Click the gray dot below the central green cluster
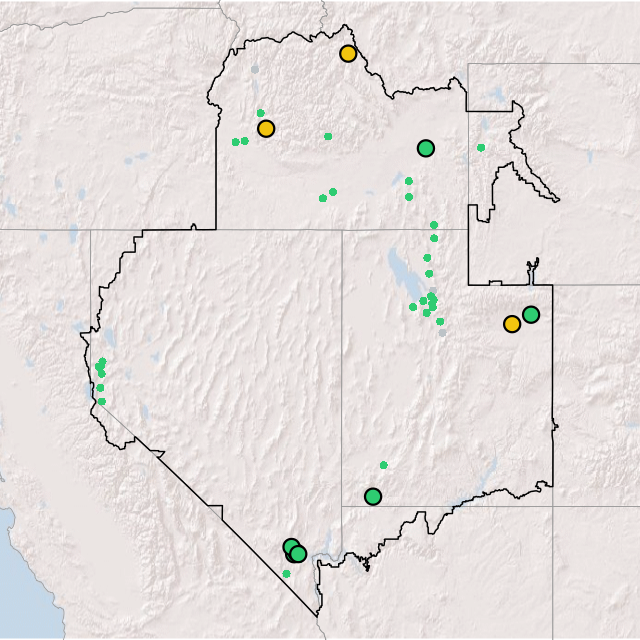640x640 pixels. pos(442,333)
